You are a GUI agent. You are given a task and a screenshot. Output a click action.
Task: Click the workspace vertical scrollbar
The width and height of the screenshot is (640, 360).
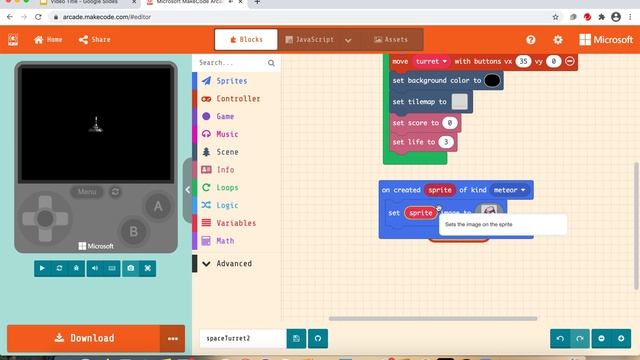636,226
